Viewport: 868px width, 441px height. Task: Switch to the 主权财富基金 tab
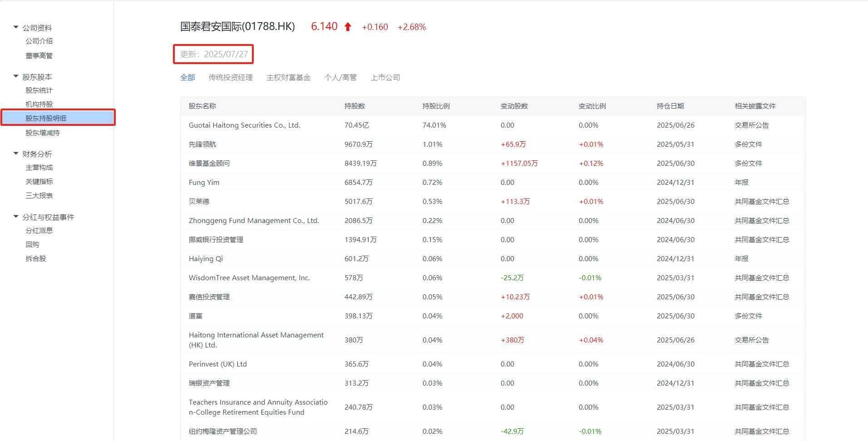[x=288, y=77]
